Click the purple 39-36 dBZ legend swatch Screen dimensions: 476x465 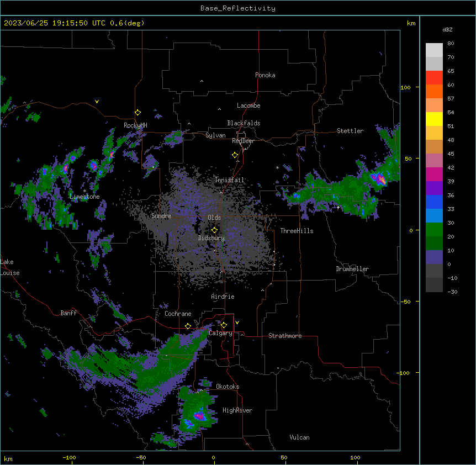434,188
